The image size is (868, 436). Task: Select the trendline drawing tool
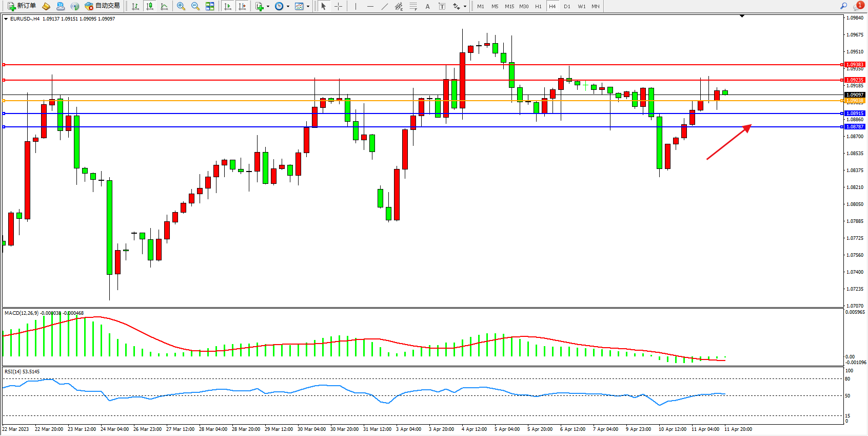pos(385,6)
